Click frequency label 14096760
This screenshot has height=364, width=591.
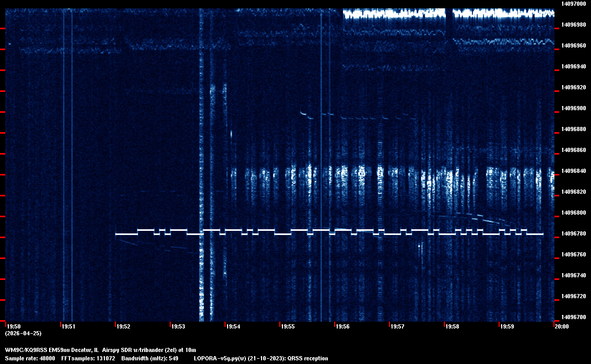574,255
